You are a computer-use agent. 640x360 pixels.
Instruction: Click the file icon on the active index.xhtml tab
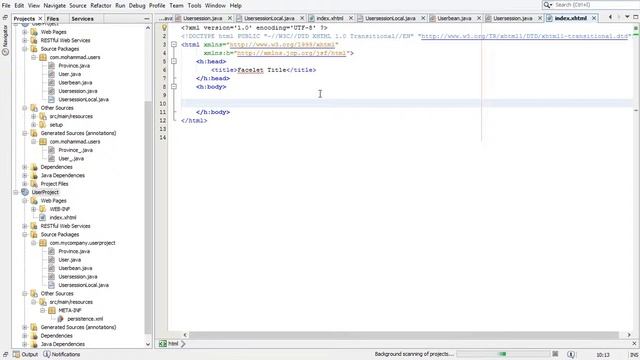[x=549, y=18]
